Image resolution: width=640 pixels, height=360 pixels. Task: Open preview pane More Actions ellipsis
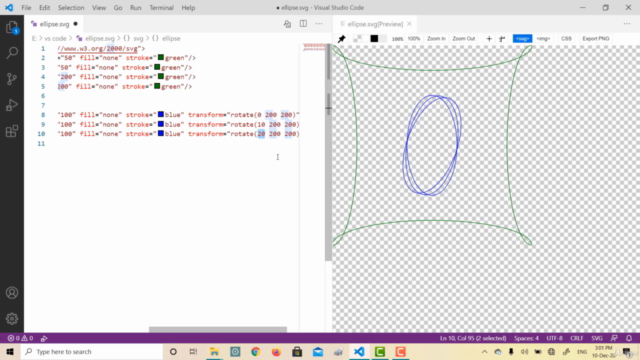pos(627,24)
